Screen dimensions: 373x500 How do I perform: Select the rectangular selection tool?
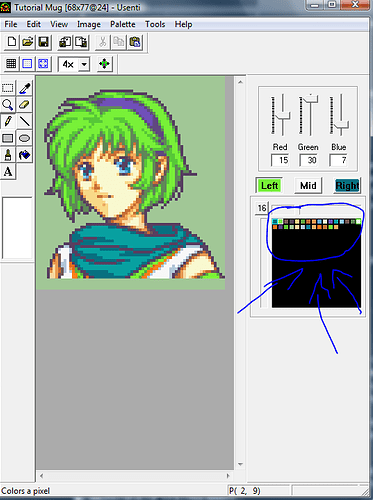click(8, 88)
